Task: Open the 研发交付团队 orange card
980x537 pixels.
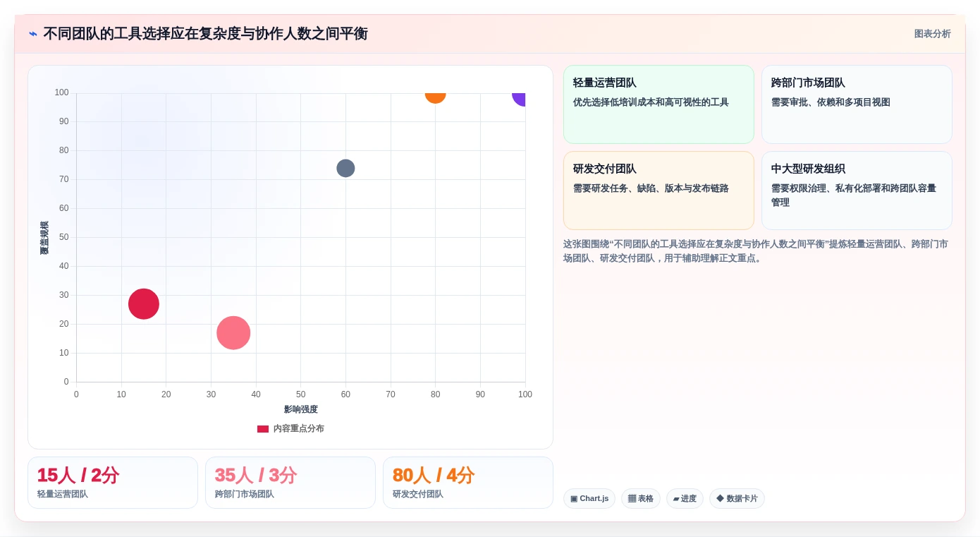Action: tap(659, 191)
